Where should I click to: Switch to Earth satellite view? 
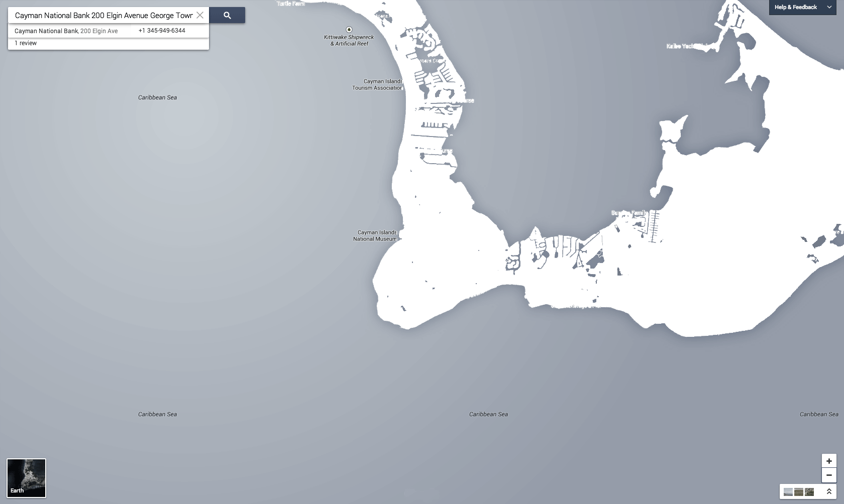coord(26,478)
